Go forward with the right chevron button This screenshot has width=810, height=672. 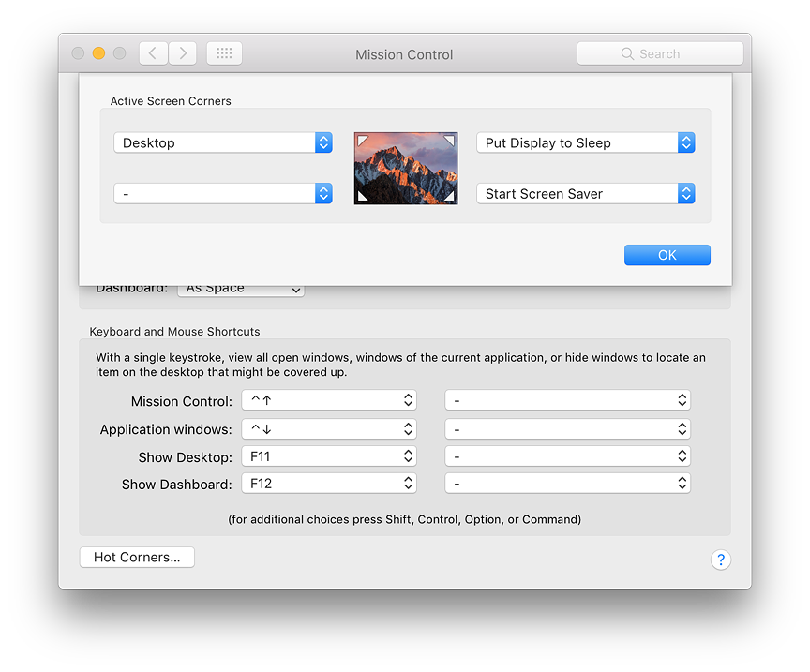click(183, 53)
